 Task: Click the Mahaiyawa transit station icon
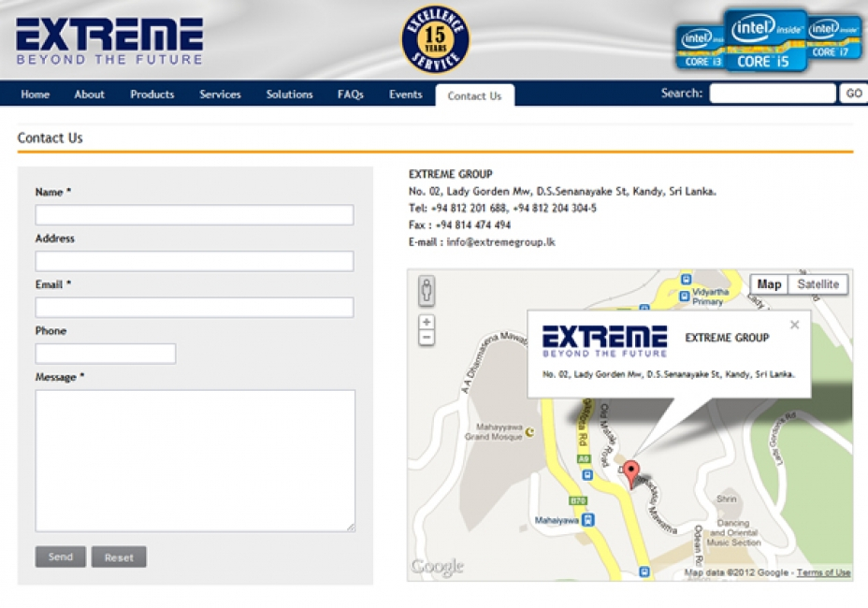pyautogui.click(x=588, y=520)
